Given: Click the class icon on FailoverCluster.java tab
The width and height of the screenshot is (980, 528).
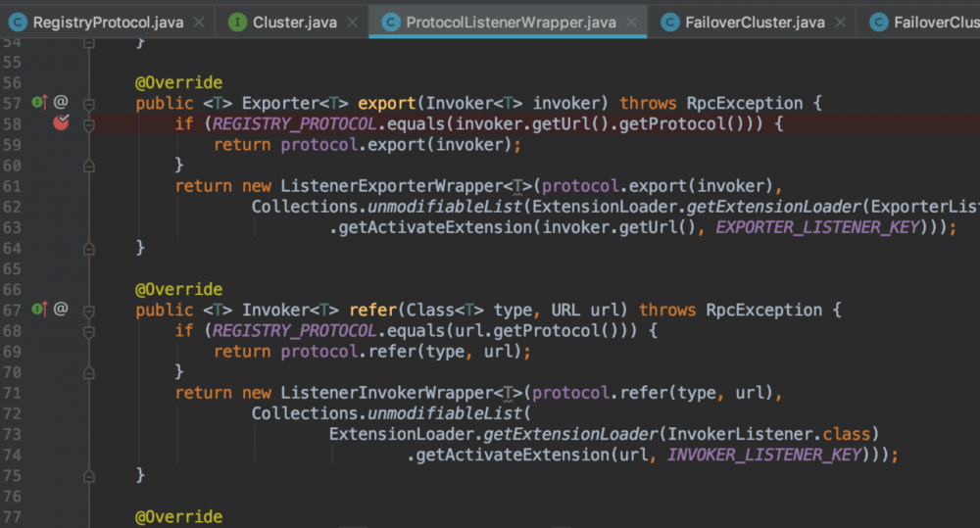Looking at the screenshot, I should (x=670, y=23).
